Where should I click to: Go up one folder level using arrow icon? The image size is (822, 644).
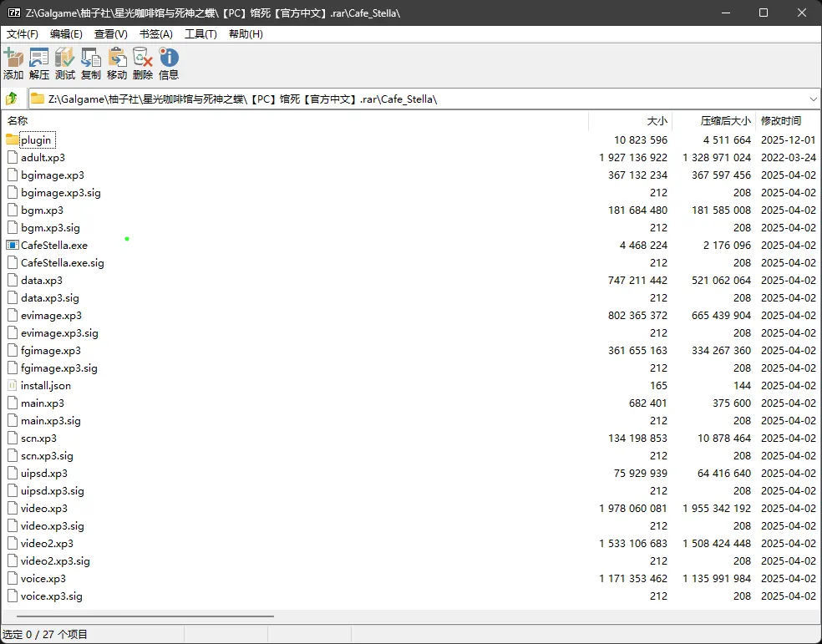click(x=12, y=99)
